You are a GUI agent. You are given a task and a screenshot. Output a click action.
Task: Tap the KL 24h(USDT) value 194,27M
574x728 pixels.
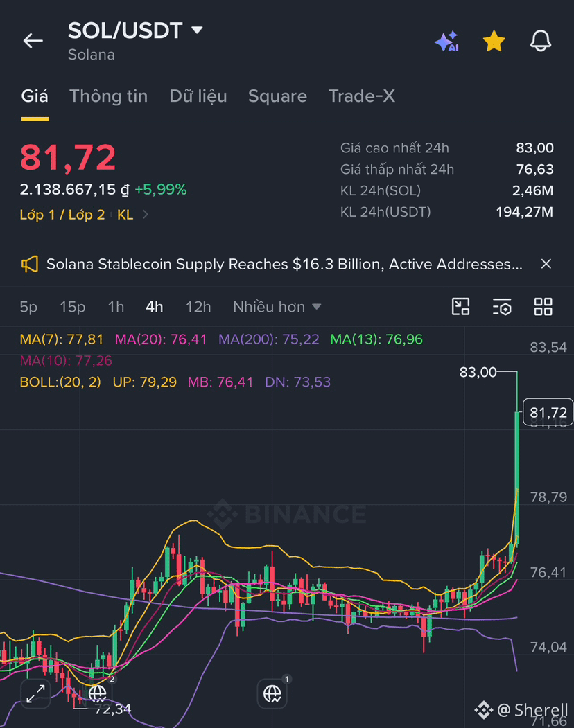pyautogui.click(x=524, y=212)
